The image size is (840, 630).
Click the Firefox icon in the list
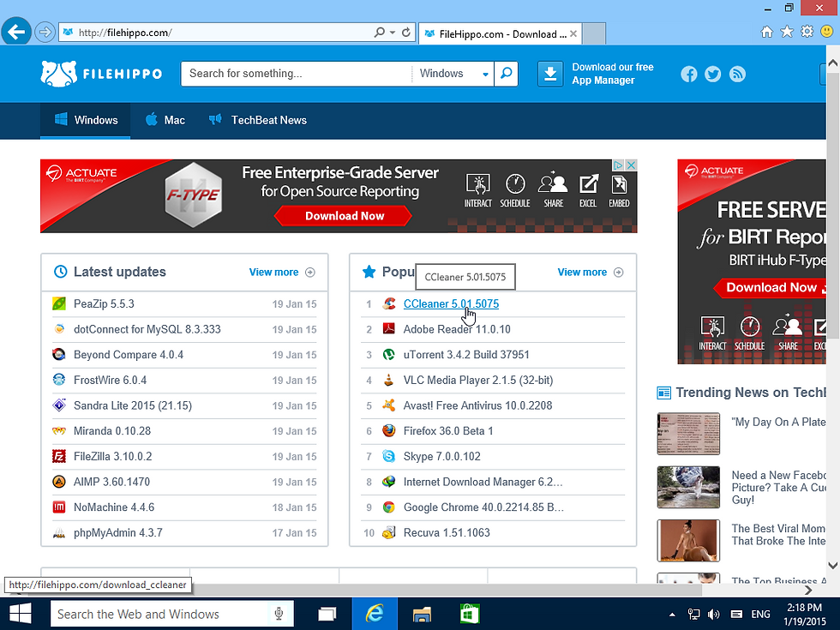[389, 430]
